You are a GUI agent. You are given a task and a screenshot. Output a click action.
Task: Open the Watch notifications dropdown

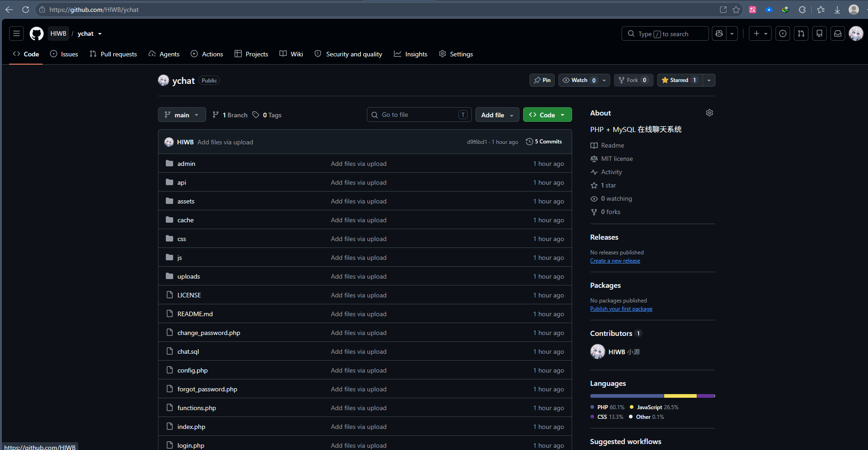(584, 80)
